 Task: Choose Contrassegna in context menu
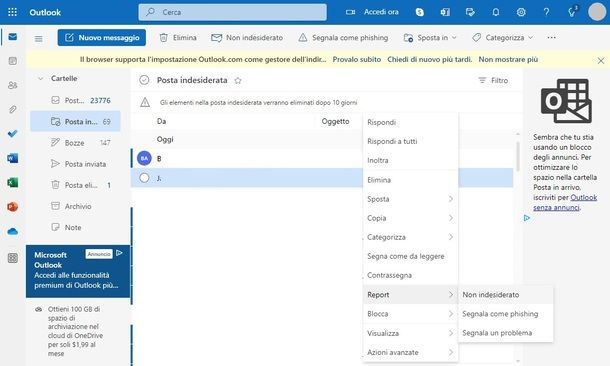410,275
